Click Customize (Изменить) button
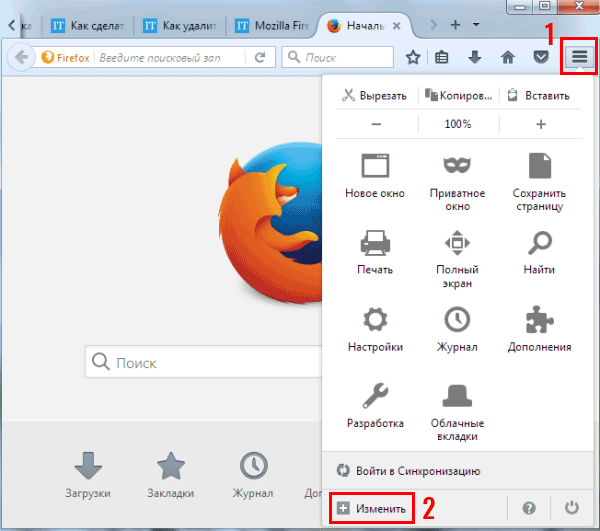600x531 pixels. [x=372, y=508]
